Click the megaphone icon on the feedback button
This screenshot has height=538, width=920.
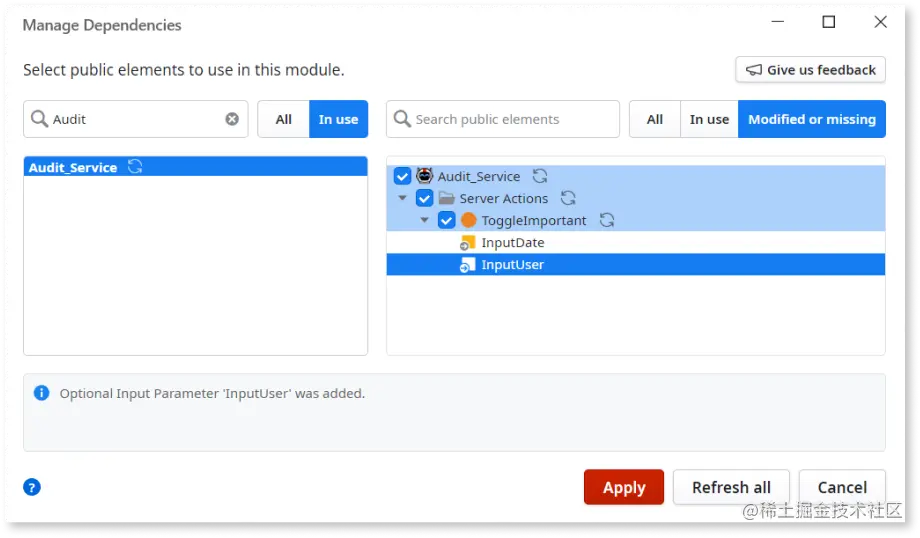point(754,70)
